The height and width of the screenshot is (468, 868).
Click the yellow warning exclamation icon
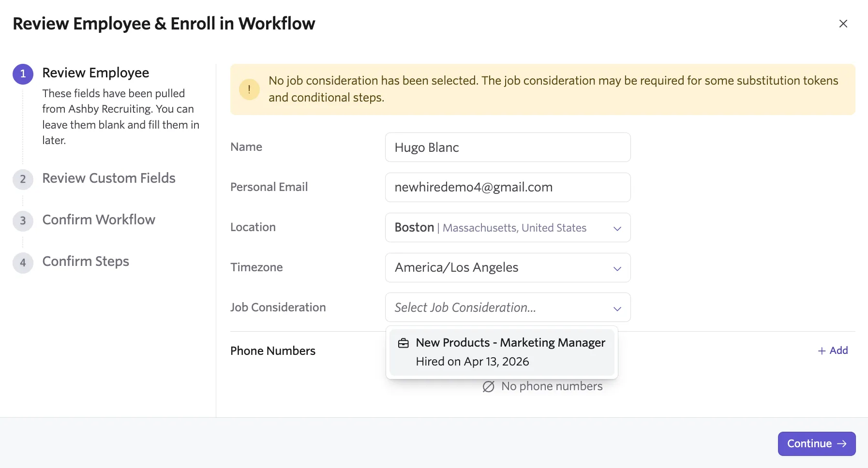point(249,89)
